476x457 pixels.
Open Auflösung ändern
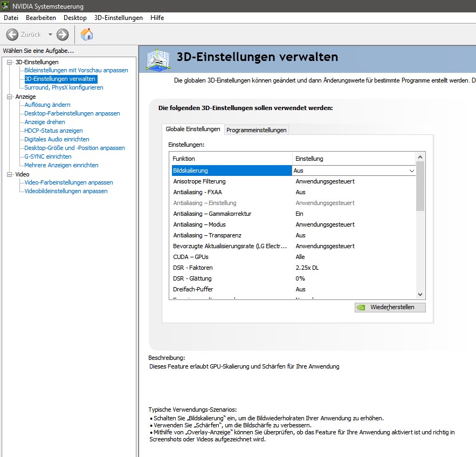pyautogui.click(x=47, y=105)
